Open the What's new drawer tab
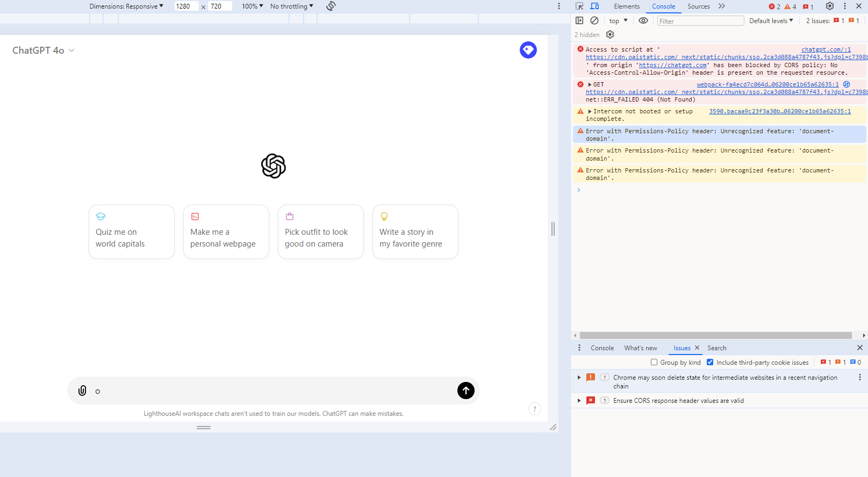The image size is (868, 477). (641, 348)
